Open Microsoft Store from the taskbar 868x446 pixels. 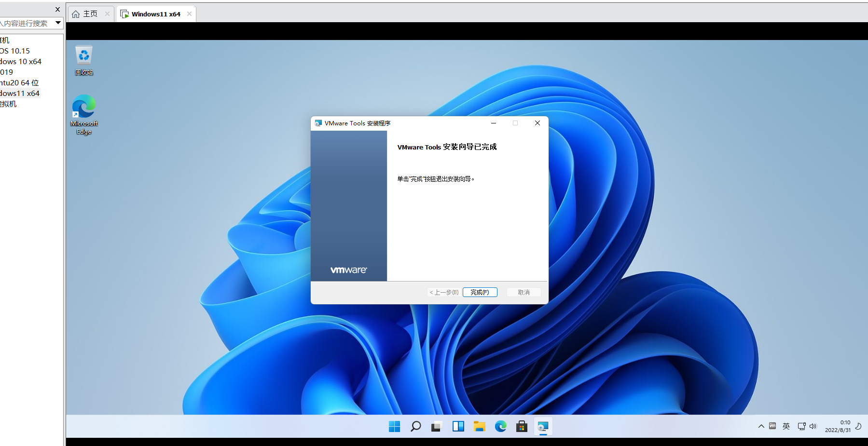(x=522, y=426)
